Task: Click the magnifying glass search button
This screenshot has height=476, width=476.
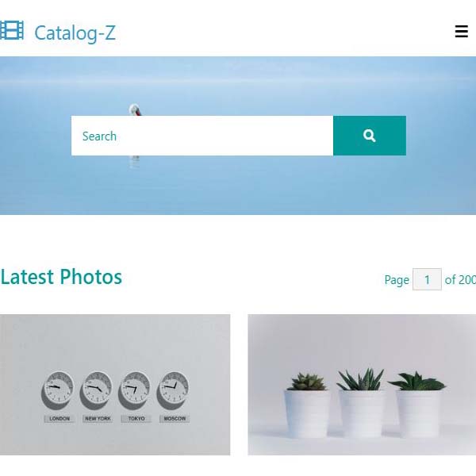Action: tap(370, 136)
